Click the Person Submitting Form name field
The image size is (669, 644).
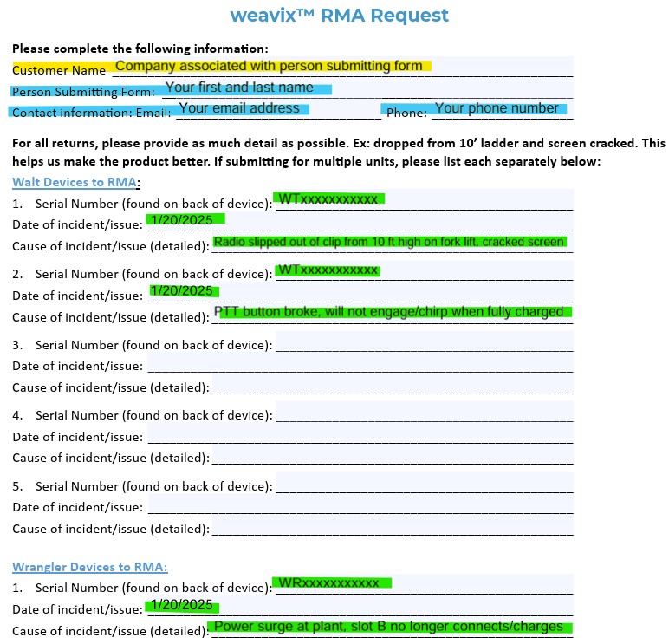tap(367, 88)
